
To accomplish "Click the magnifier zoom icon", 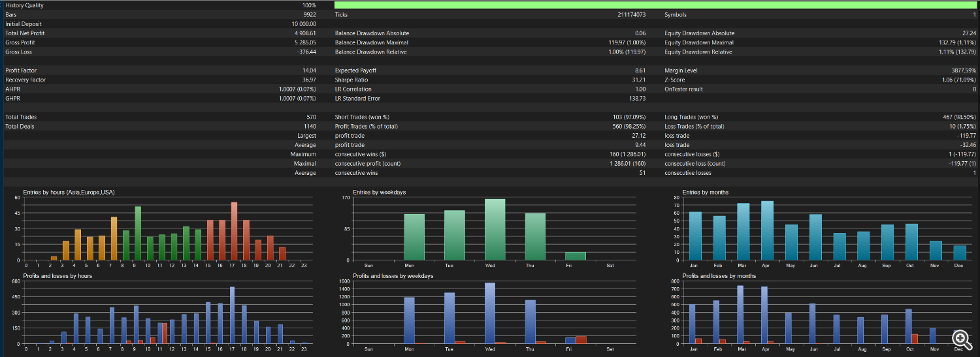I will [x=960, y=338].
